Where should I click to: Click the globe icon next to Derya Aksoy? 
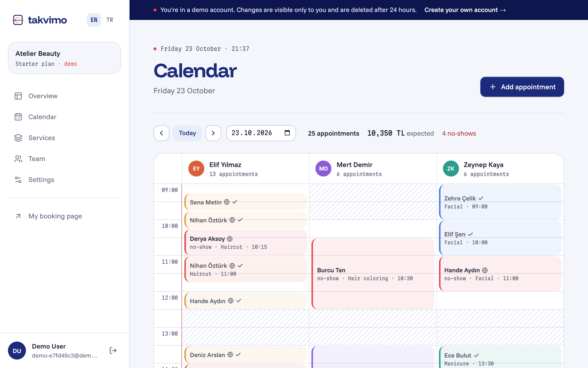click(230, 239)
